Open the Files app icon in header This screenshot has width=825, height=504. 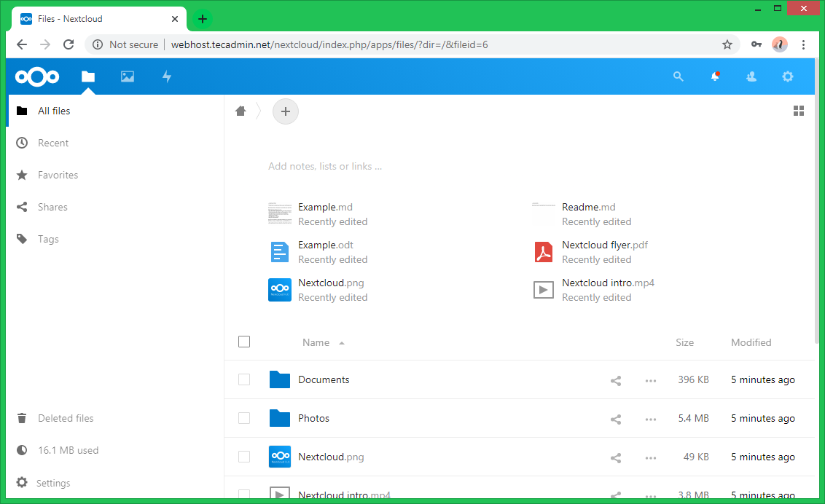(88, 76)
